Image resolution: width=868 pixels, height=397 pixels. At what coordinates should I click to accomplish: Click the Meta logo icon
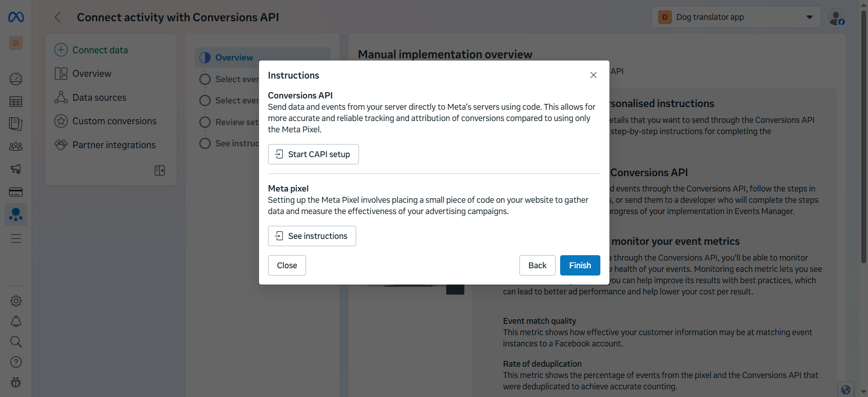16,17
